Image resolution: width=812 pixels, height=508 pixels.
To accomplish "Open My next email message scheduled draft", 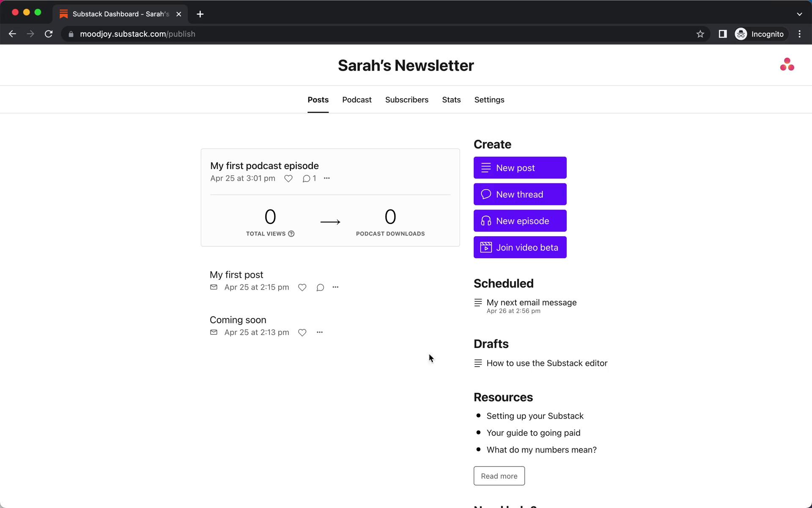I will click(x=532, y=303).
